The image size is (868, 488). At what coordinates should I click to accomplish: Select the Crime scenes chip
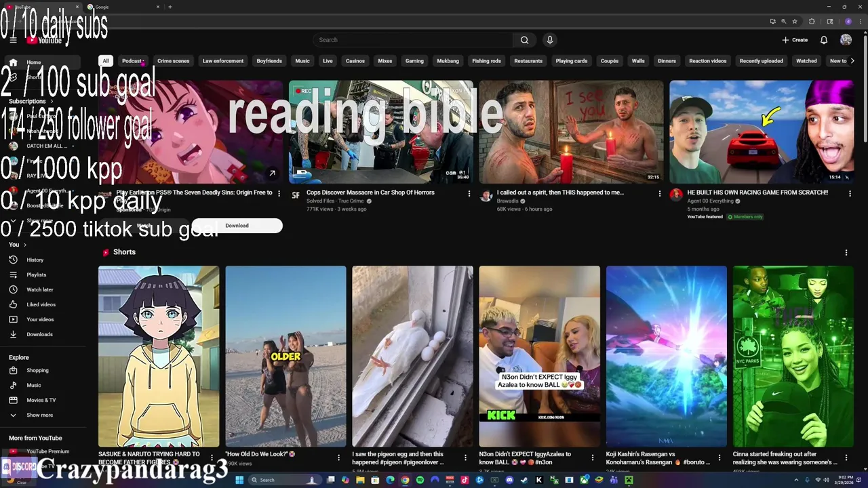[x=174, y=61]
